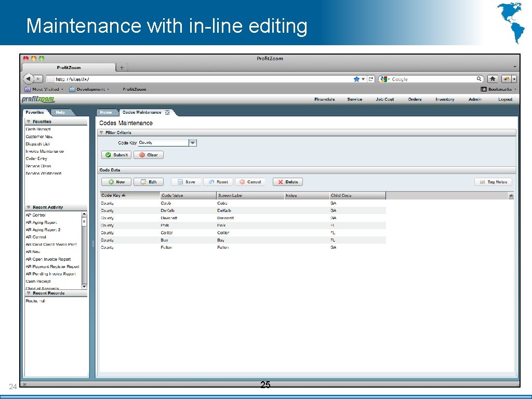Open the Google search engine selector

point(385,79)
